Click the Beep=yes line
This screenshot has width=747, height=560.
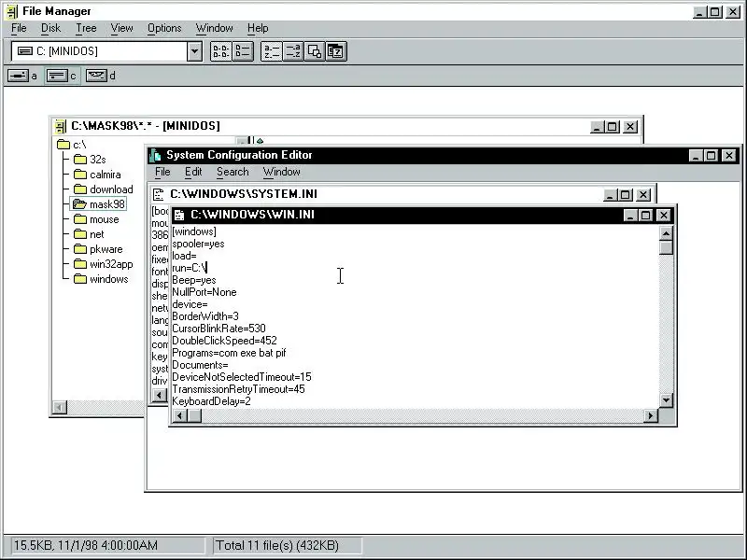tap(194, 280)
